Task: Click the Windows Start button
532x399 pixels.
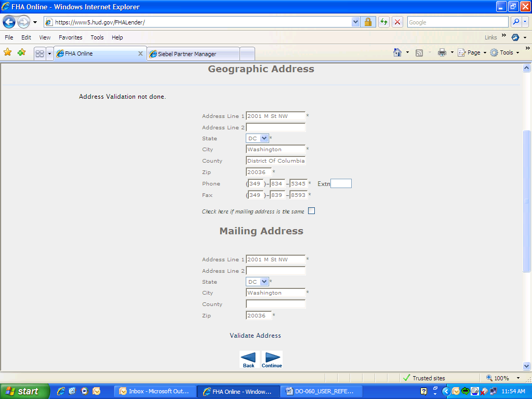Action: click(24, 391)
